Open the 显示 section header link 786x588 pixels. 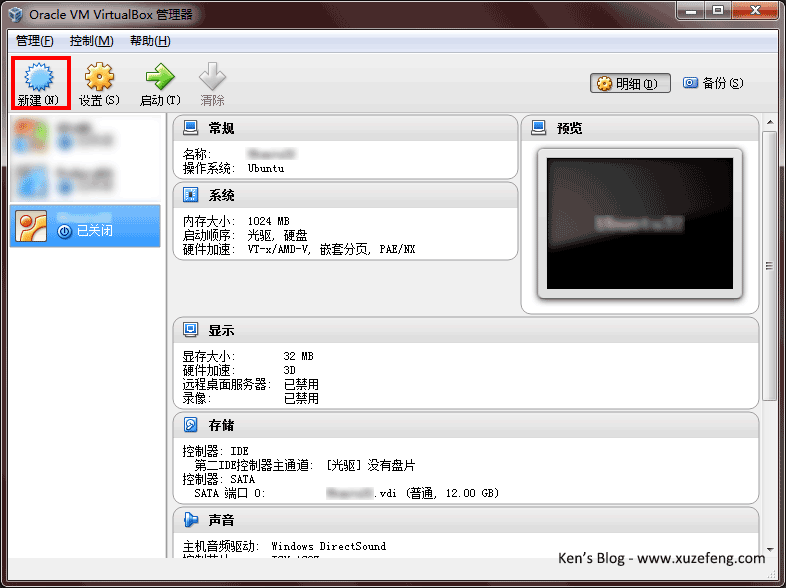point(221,330)
